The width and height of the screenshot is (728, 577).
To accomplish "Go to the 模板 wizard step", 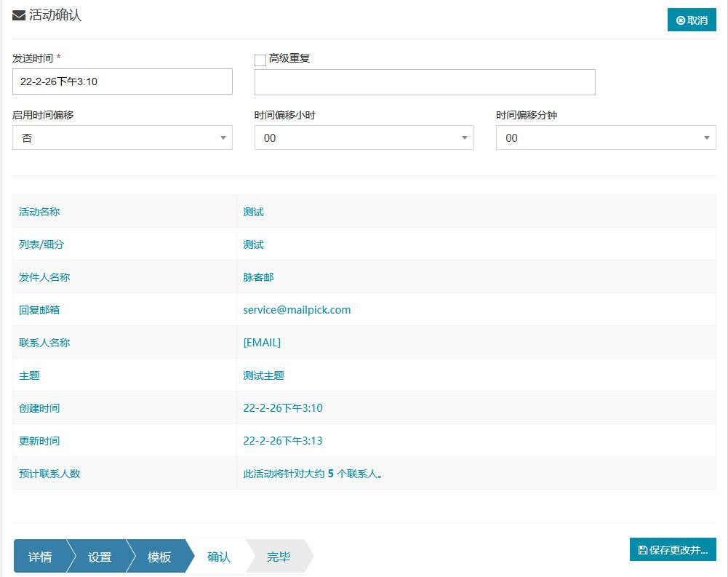I will [159, 557].
